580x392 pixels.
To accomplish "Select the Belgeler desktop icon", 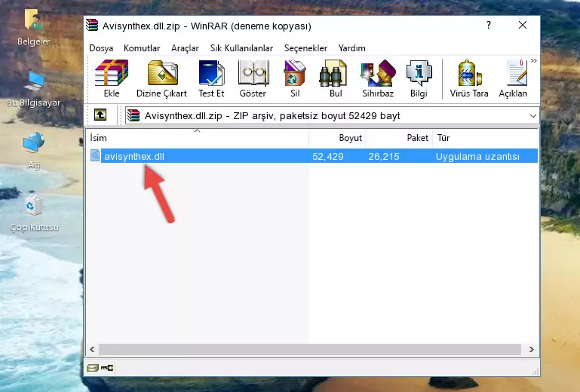I will 33,28.
